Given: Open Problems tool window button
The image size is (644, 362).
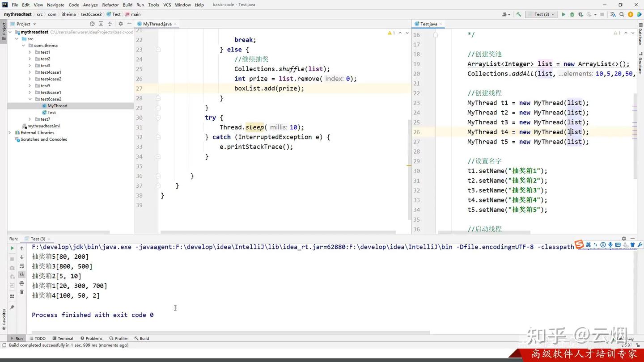Looking at the screenshot, I should [91, 338].
